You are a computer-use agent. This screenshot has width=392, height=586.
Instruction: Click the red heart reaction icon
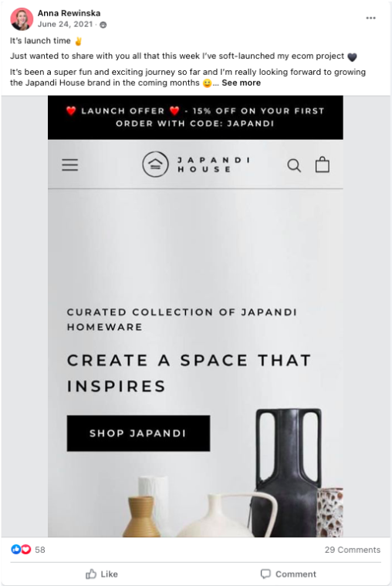pos(25,549)
